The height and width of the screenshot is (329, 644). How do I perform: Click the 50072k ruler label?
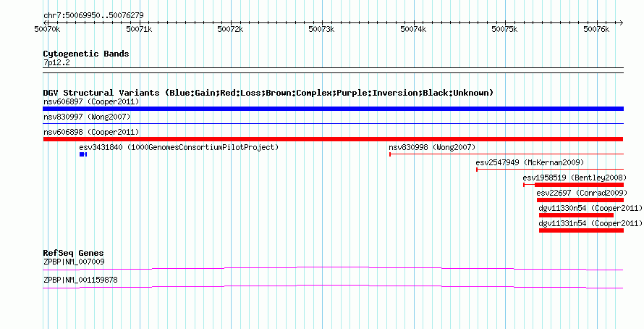(230, 29)
